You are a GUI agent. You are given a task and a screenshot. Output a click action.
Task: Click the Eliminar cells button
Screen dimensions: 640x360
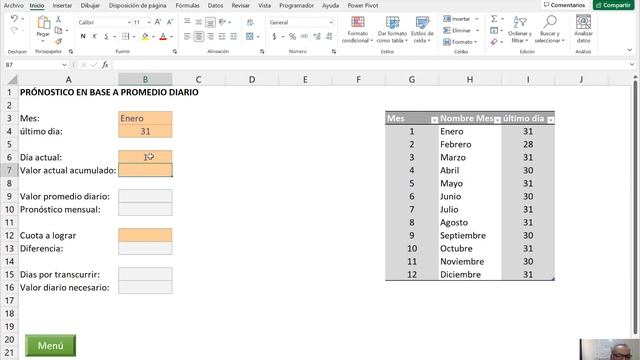460,30
